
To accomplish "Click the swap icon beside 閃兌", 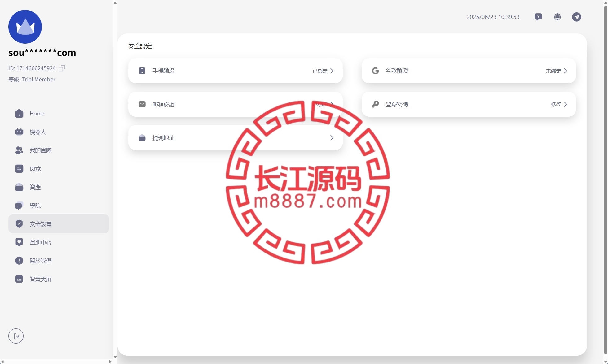I will point(19,169).
